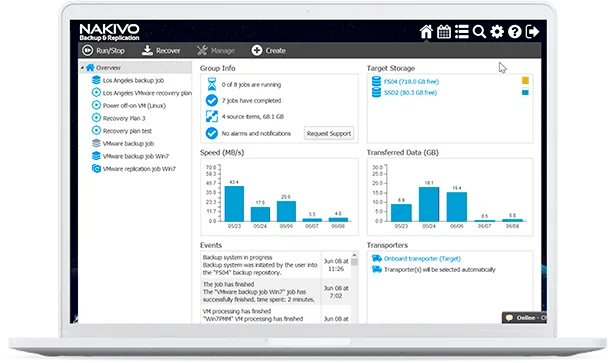Click the VMware replication job Win7 icon

(x=96, y=168)
